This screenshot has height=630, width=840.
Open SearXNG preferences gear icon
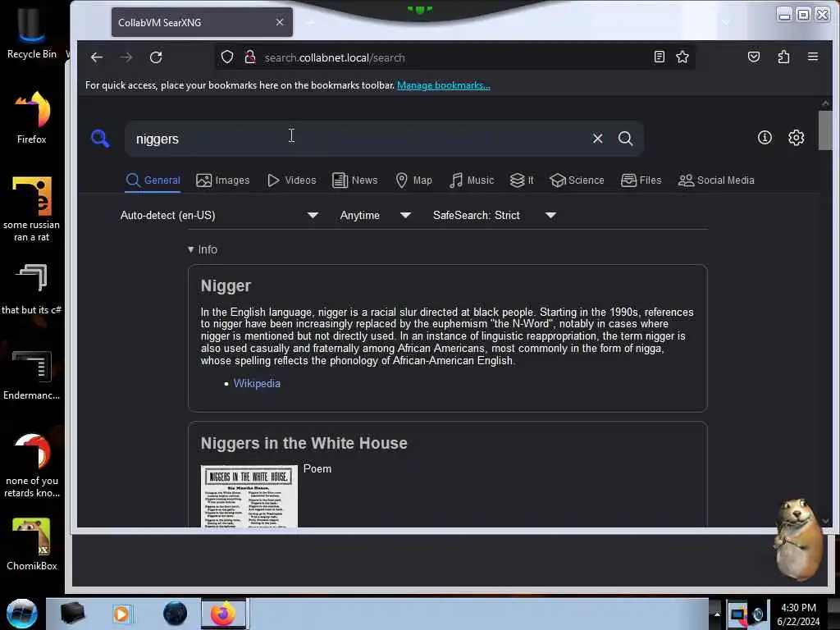coord(796,138)
